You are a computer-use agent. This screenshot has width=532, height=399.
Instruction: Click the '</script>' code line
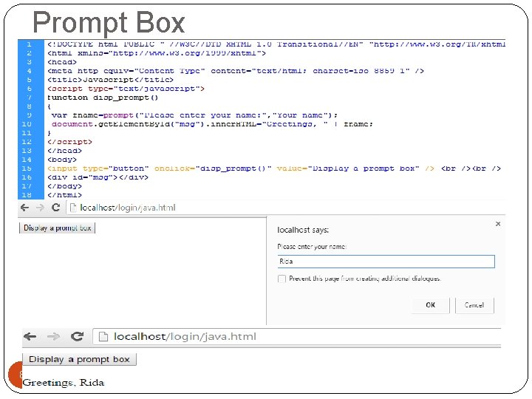(70, 142)
